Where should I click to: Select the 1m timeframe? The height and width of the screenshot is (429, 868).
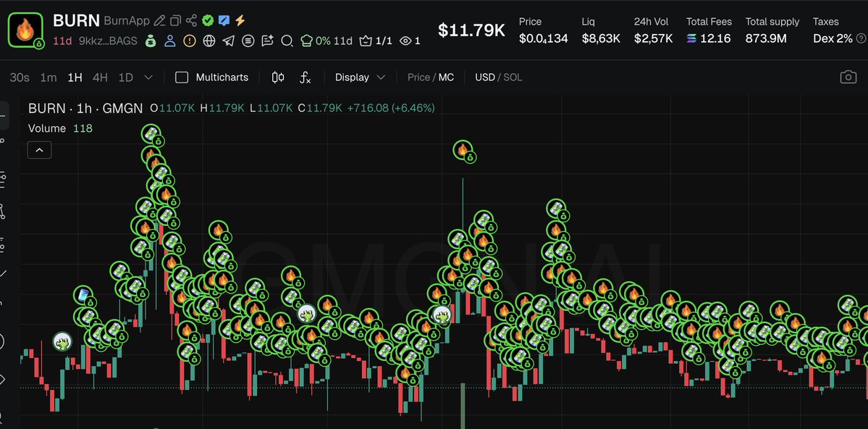49,78
